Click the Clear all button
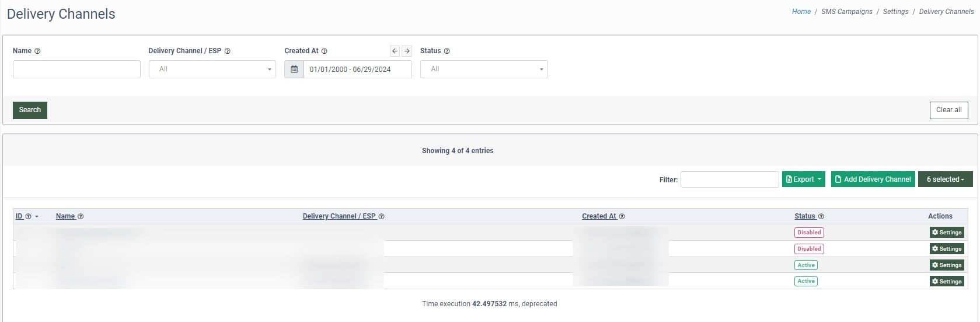 click(948, 110)
